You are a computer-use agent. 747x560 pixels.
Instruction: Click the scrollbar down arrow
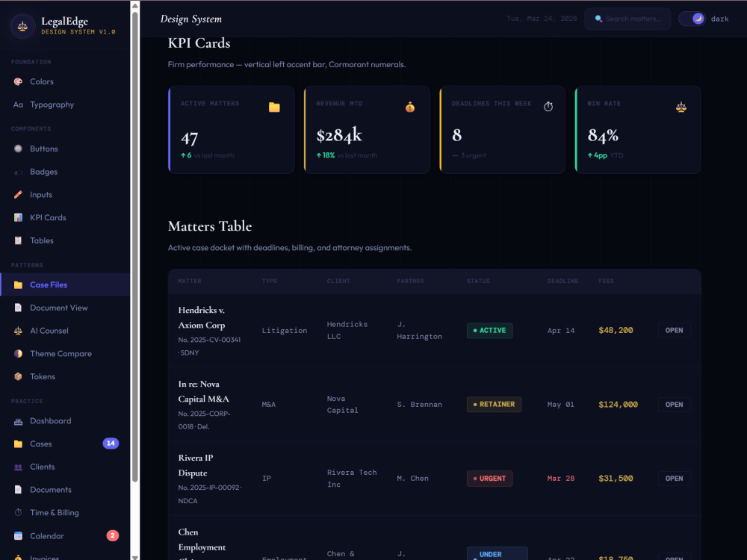135,556
